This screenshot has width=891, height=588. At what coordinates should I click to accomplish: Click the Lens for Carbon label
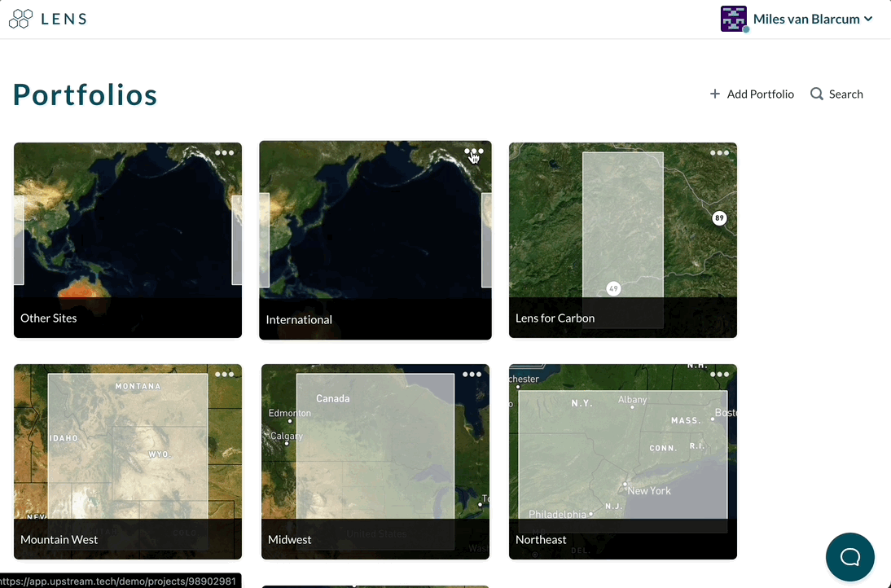[x=555, y=318]
